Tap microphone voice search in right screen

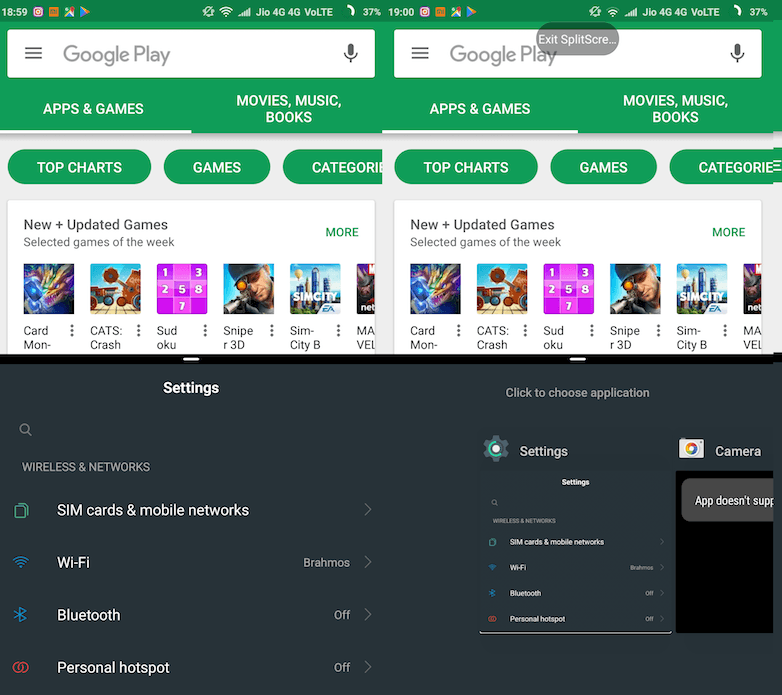tap(737, 53)
